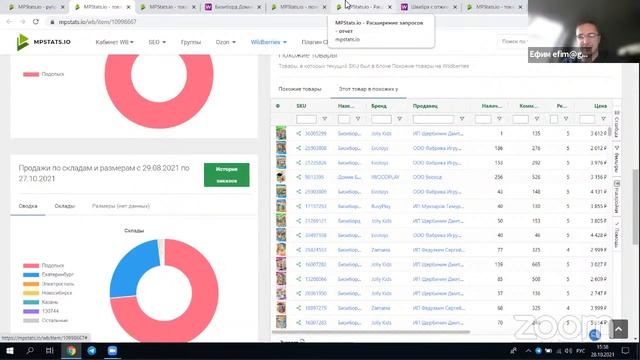Toggle 130744 in the chart legend
The width and height of the screenshot is (640, 360).
click(x=41, y=311)
